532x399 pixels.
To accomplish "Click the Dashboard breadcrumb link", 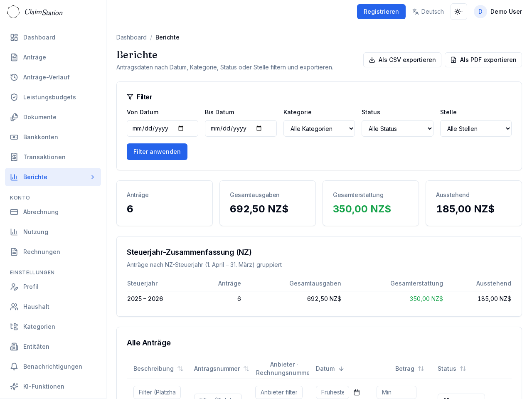I will (131, 37).
